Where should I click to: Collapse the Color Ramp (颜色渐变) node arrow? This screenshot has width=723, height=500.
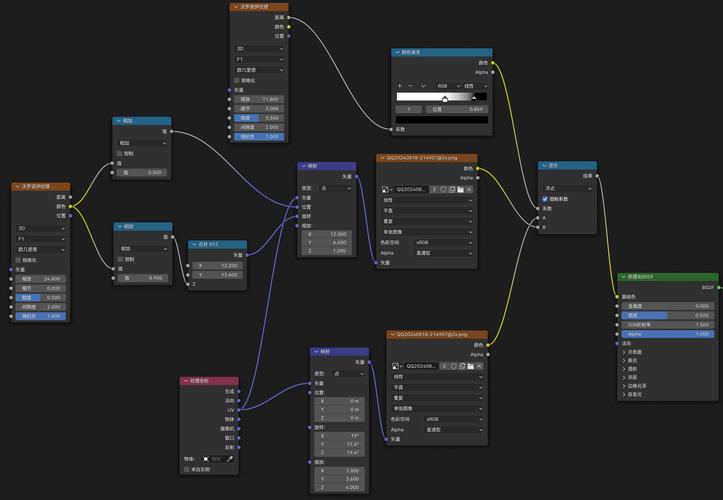[x=397, y=52]
